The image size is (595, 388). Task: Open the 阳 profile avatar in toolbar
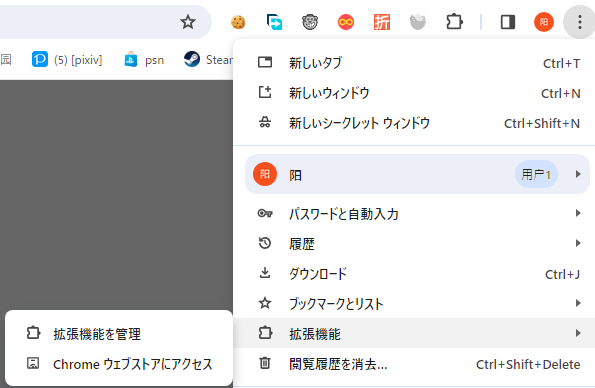pos(544,22)
